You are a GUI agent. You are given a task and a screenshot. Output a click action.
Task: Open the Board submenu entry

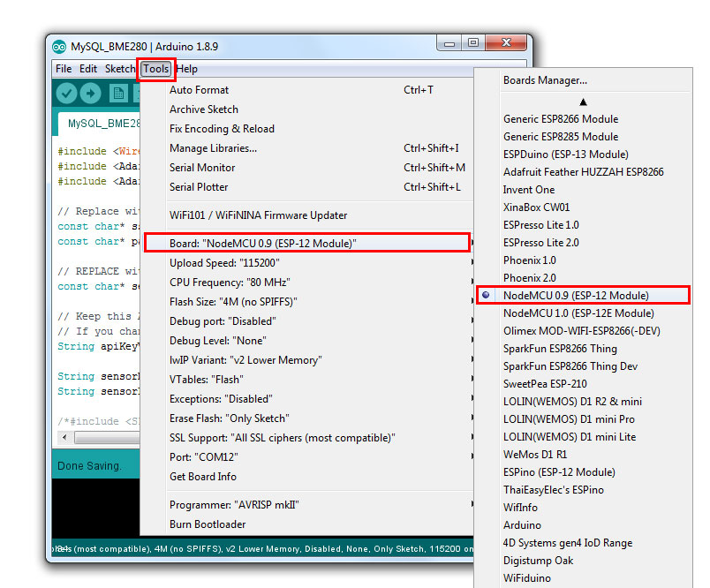(x=308, y=243)
